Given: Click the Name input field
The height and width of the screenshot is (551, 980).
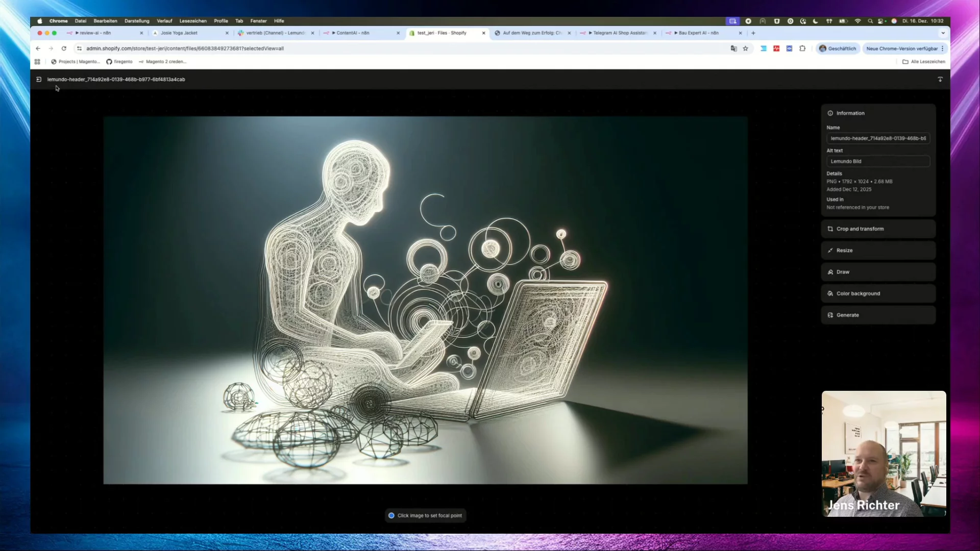Looking at the screenshot, I should [878, 138].
